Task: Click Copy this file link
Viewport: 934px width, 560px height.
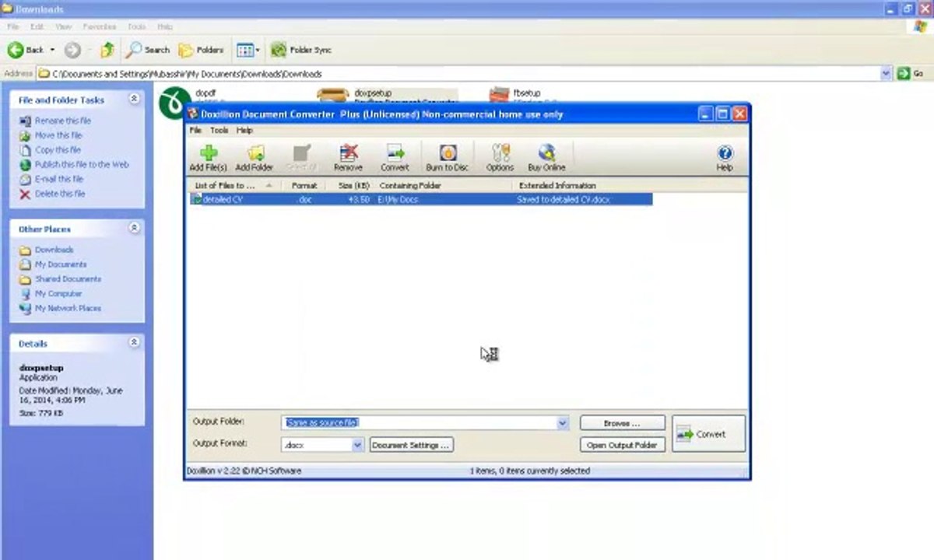Action: [x=58, y=150]
